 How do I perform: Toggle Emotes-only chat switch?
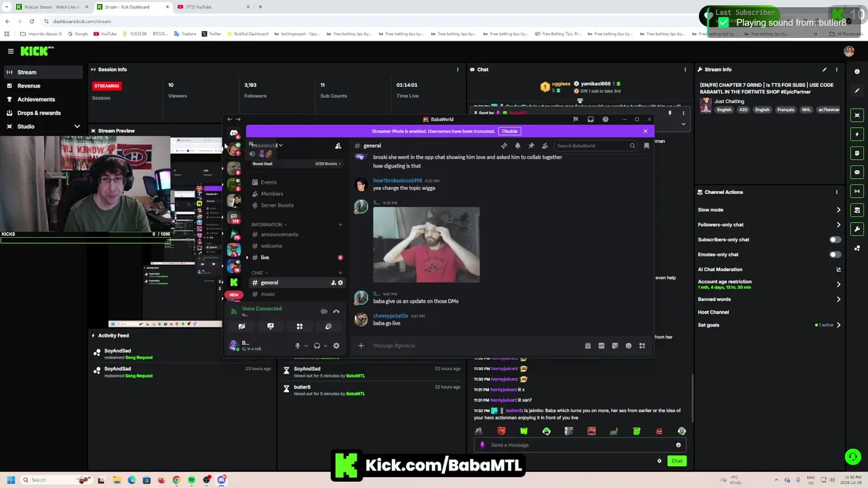tap(835, 254)
